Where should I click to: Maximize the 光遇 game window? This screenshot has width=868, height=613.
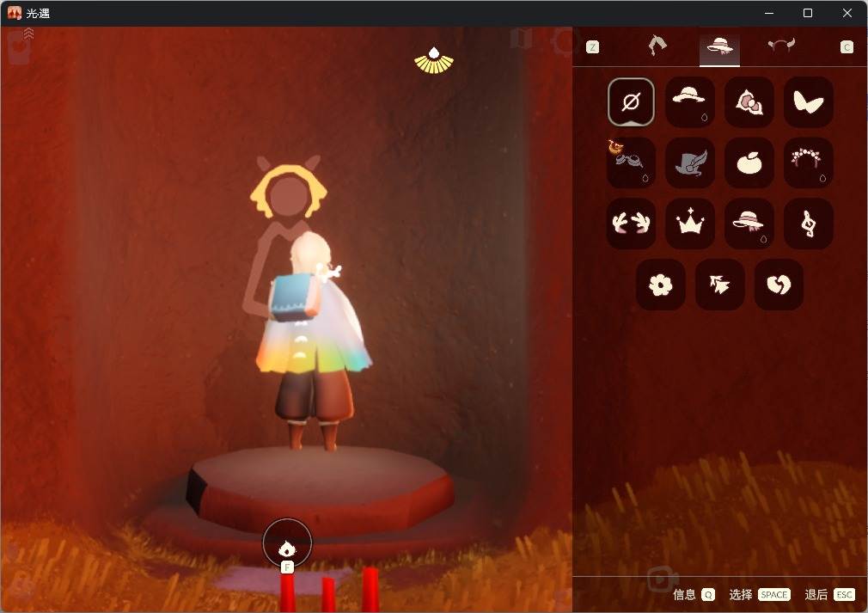808,13
